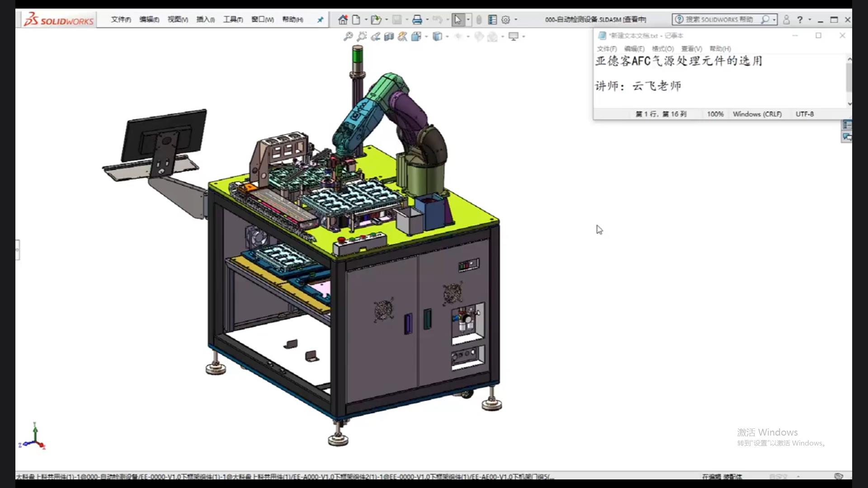Click Zoom to Fit in view toolbar
Image resolution: width=868 pixels, height=488 pixels.
click(348, 37)
